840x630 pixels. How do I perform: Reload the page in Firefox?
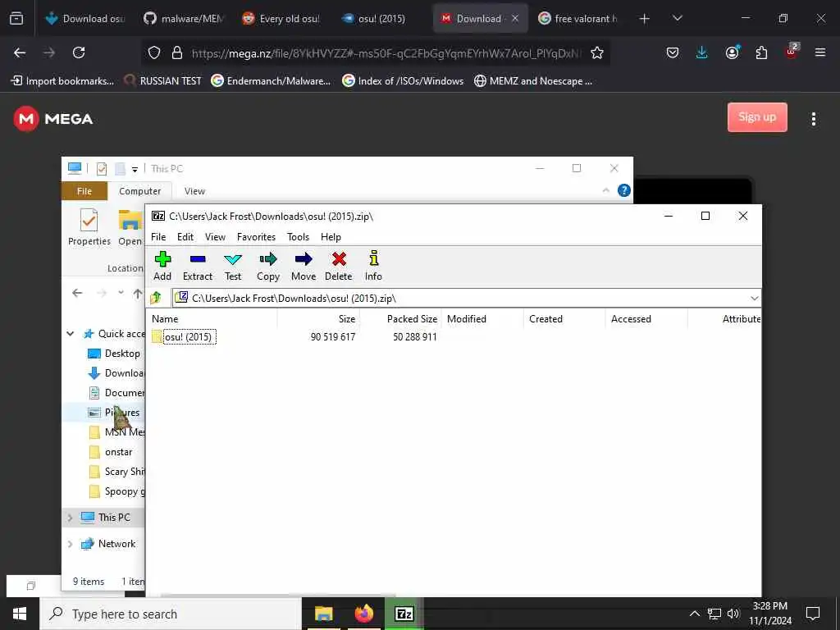(x=79, y=52)
